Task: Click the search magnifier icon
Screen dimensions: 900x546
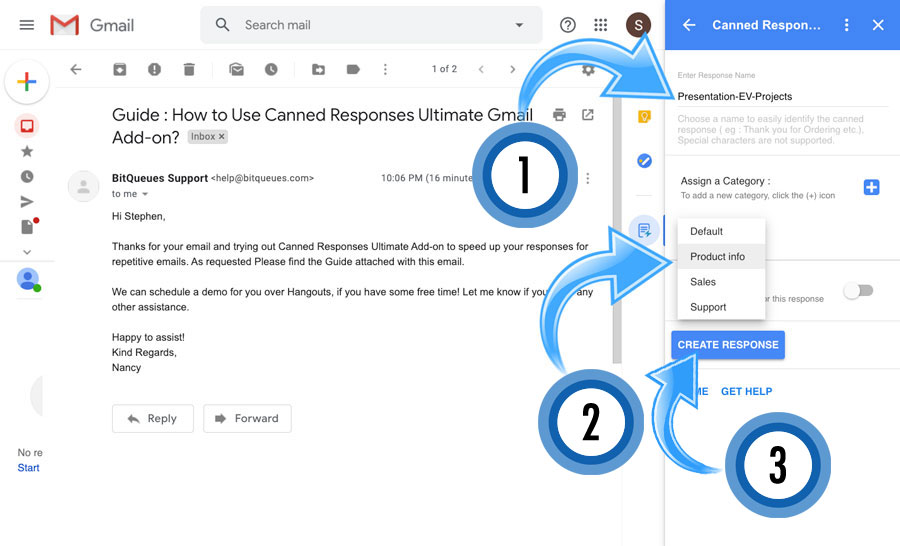Action: click(x=222, y=25)
